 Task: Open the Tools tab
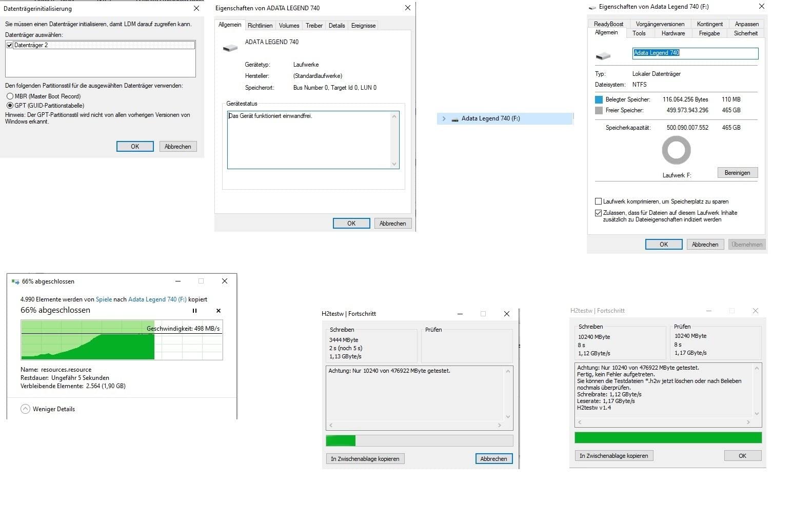(x=639, y=33)
